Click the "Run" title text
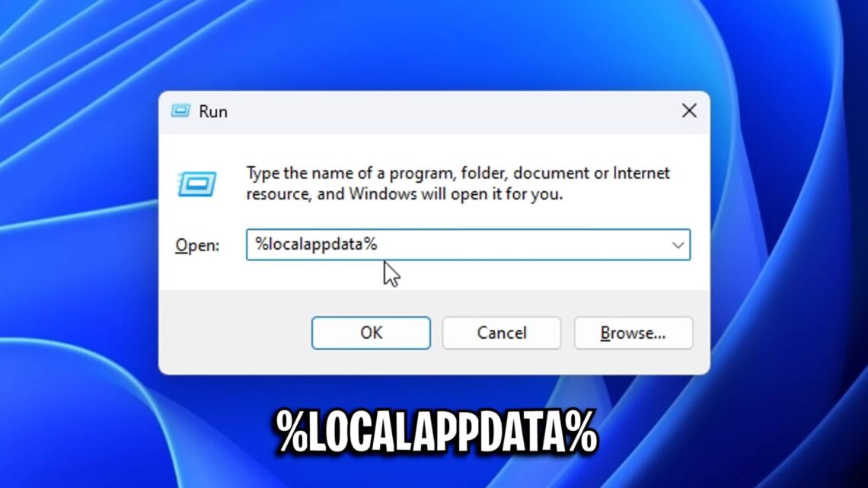The height and width of the screenshot is (488, 868). click(x=213, y=112)
